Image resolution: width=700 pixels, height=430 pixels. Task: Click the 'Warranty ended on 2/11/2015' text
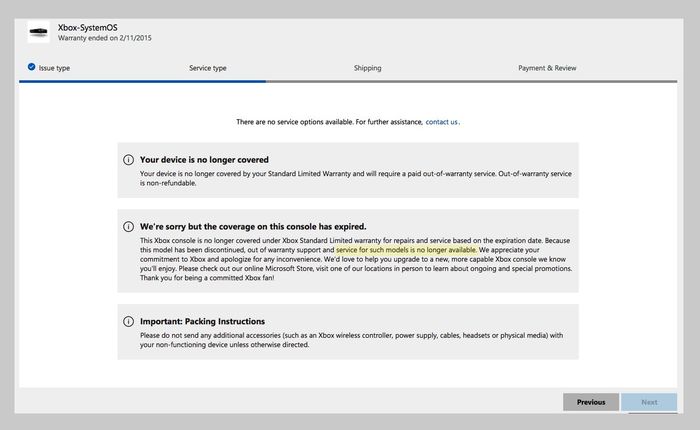[104, 38]
